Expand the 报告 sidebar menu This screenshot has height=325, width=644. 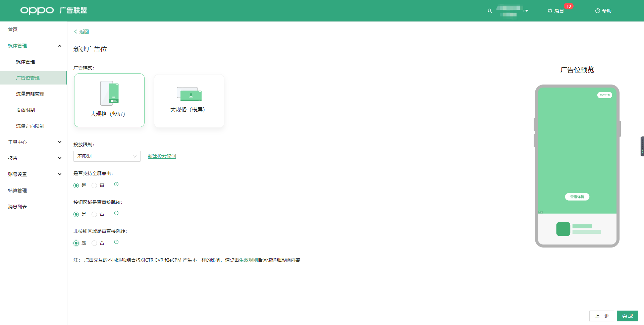[x=34, y=158]
